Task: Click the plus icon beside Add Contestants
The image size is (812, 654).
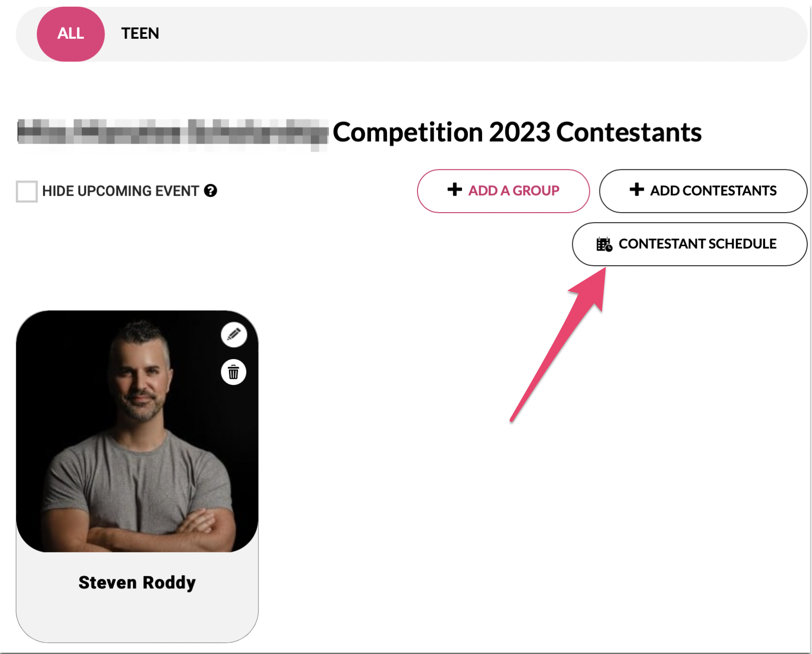Action: tap(636, 190)
